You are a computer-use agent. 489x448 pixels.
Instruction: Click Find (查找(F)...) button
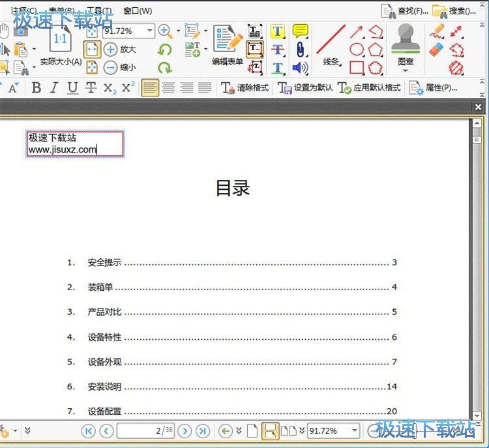pos(405,11)
